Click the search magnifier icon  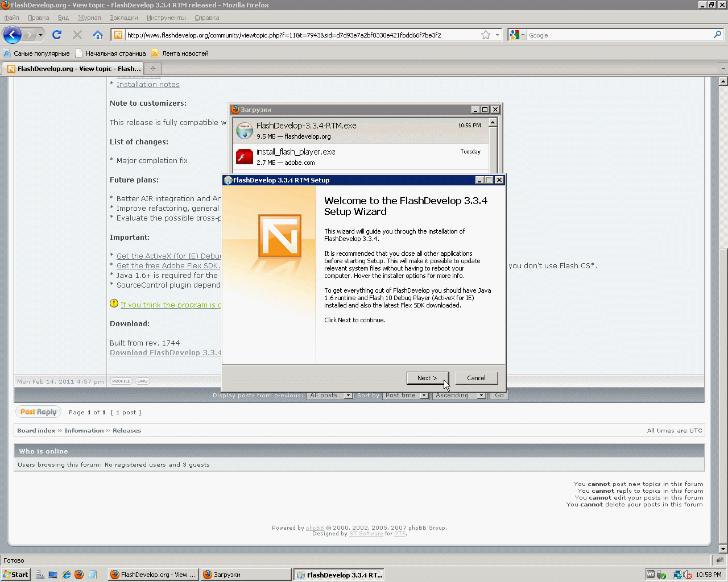coord(717,35)
